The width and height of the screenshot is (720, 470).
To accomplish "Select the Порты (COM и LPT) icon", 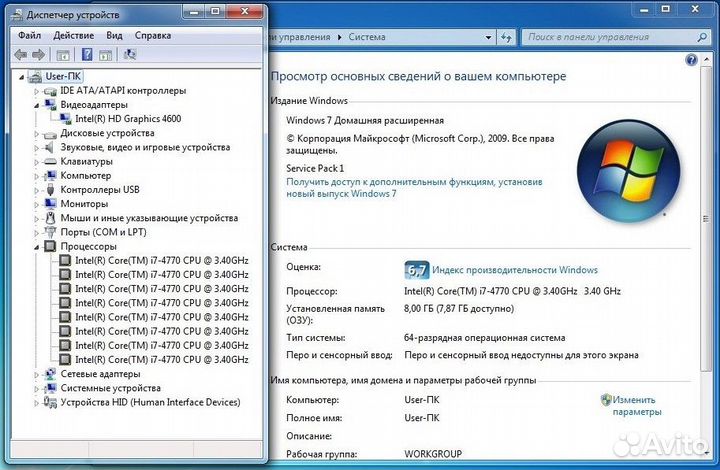I will coord(50,232).
